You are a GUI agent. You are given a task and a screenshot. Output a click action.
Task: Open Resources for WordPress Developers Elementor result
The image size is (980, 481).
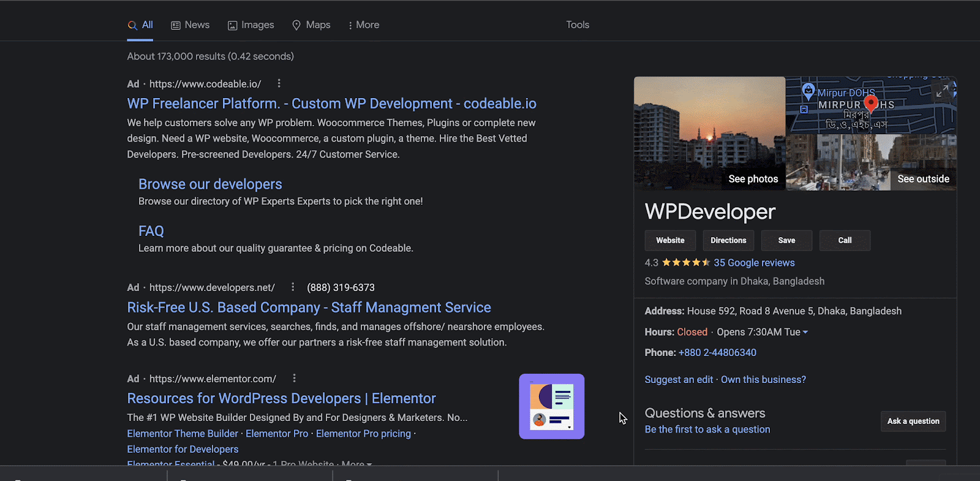[x=281, y=398]
